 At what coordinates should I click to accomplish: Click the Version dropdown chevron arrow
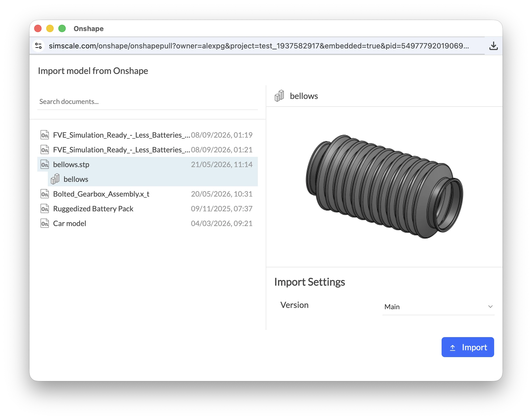490,307
